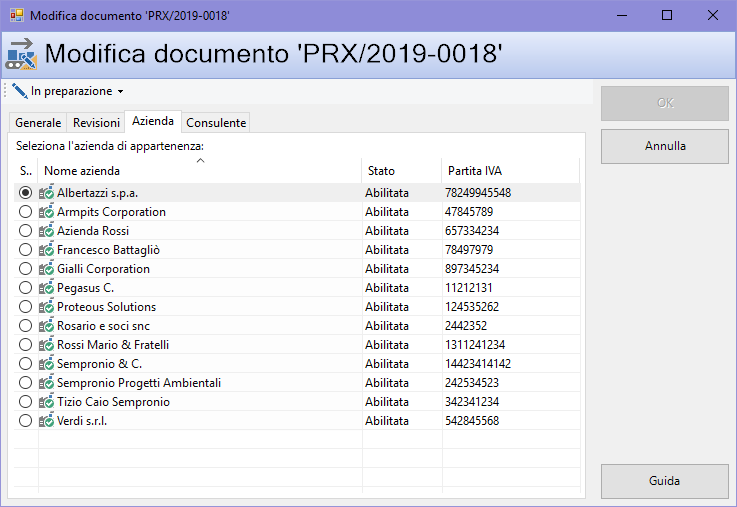This screenshot has height=507, width=737.
Task: Click the company icon beside Rossi Mario & Fratelli
Action: 47,345
